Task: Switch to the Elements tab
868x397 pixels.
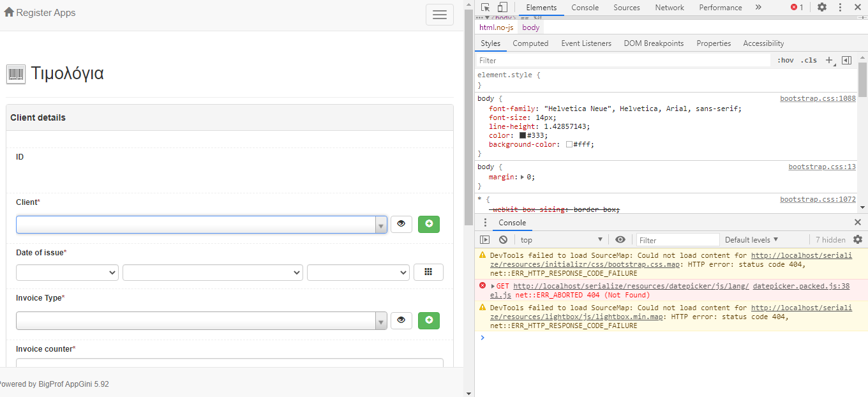Action: click(x=541, y=8)
